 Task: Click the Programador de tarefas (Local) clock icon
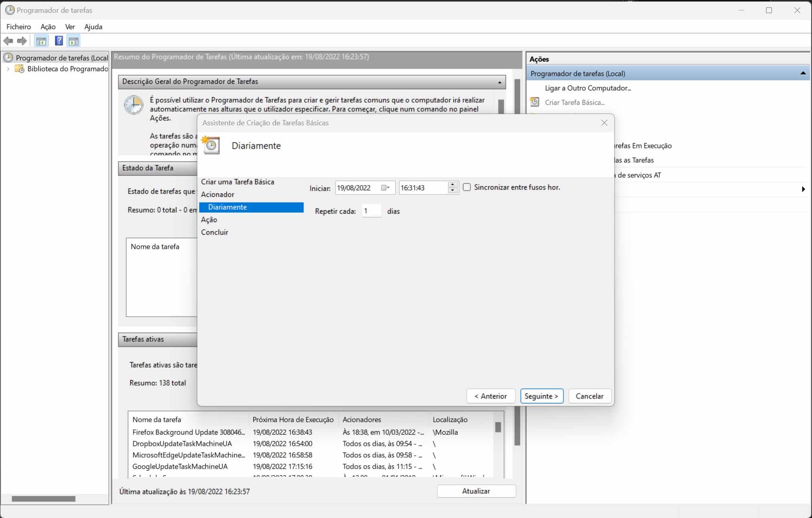[8, 58]
